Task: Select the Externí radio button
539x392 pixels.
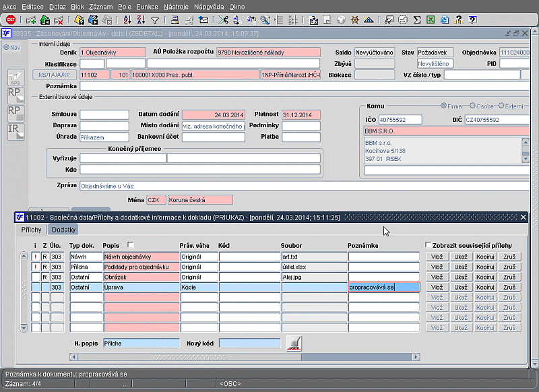Action: (501, 106)
